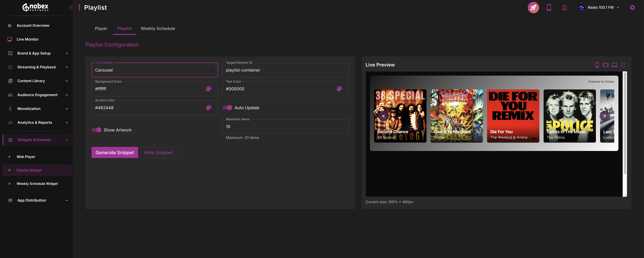Disable the Auto Update toggle

tap(228, 108)
